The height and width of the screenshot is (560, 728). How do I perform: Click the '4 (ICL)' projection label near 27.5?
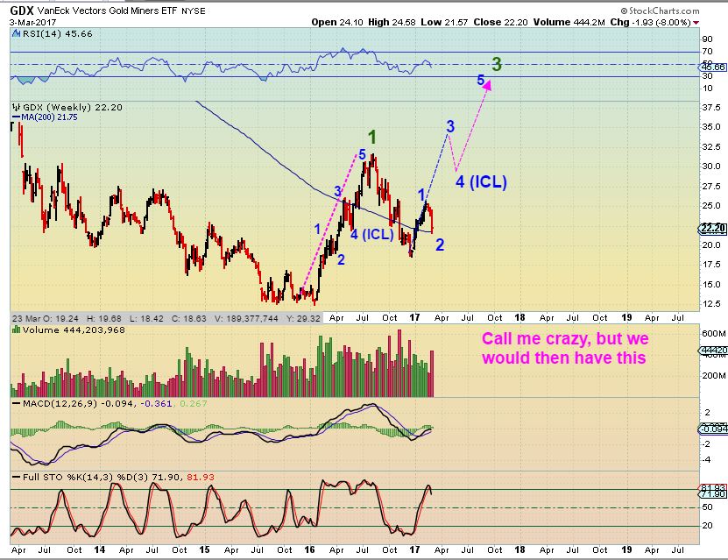pyautogui.click(x=481, y=181)
